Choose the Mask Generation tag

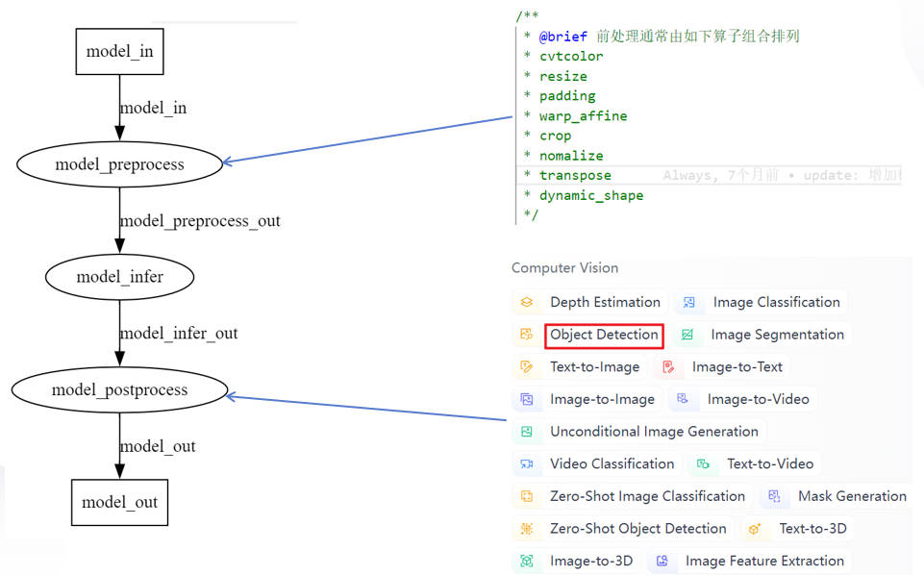tap(837, 496)
